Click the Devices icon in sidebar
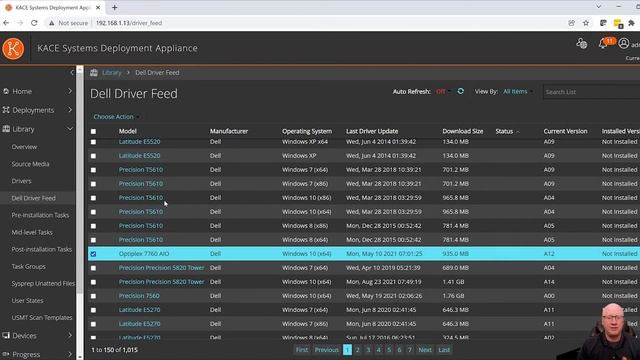This screenshot has height=360, width=640. (6, 336)
